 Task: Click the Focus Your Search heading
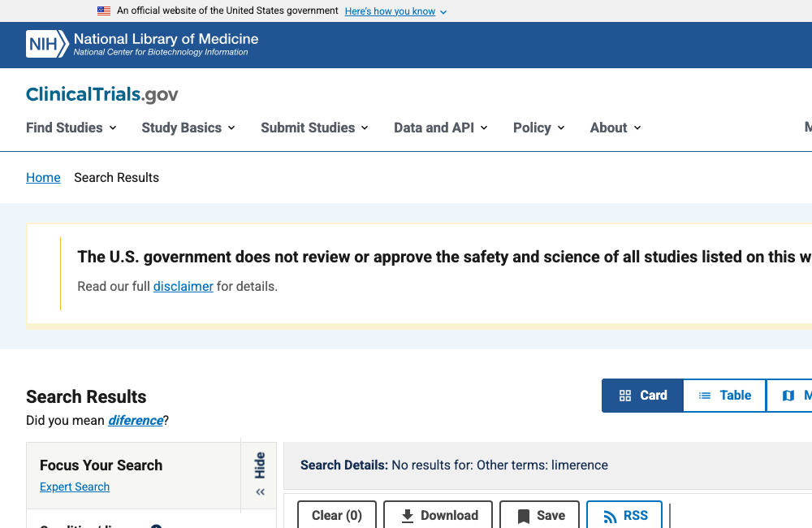[101, 465]
